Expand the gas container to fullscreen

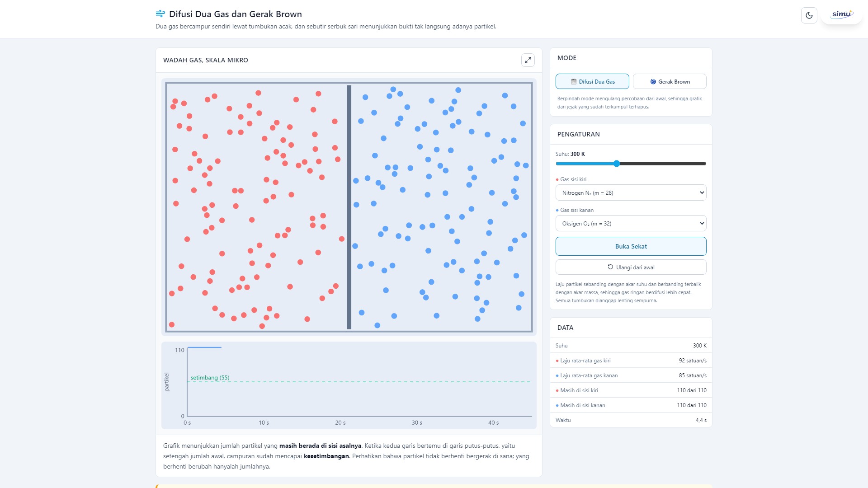[528, 60]
